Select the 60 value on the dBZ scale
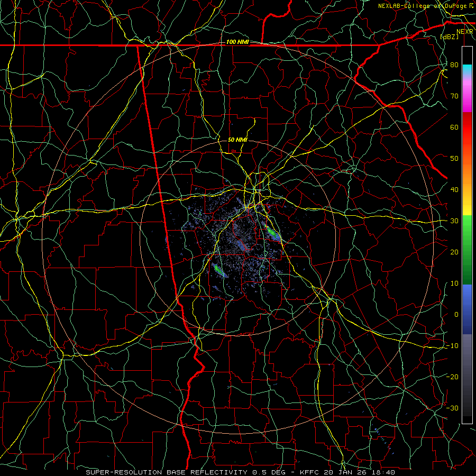Screen dimensions: 476x476 [x=454, y=127]
